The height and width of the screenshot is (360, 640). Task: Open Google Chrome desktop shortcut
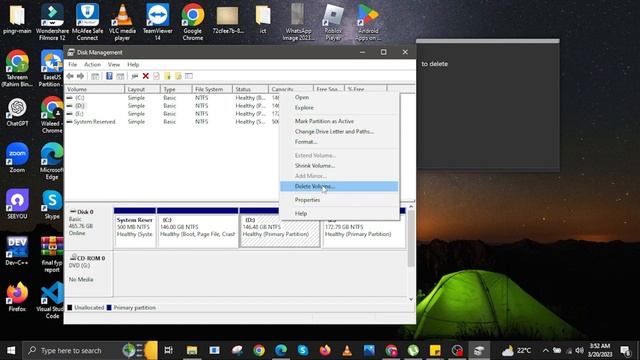[193, 21]
